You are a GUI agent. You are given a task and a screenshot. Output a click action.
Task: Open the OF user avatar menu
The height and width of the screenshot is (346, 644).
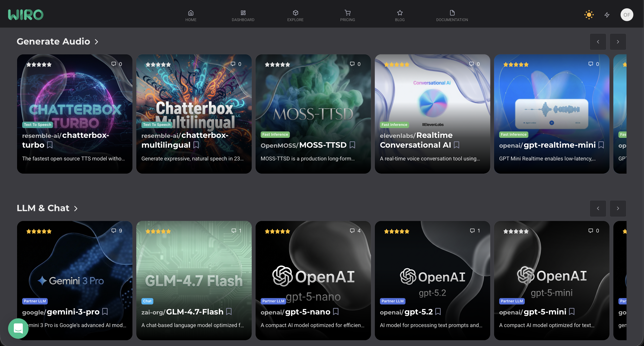[627, 15]
